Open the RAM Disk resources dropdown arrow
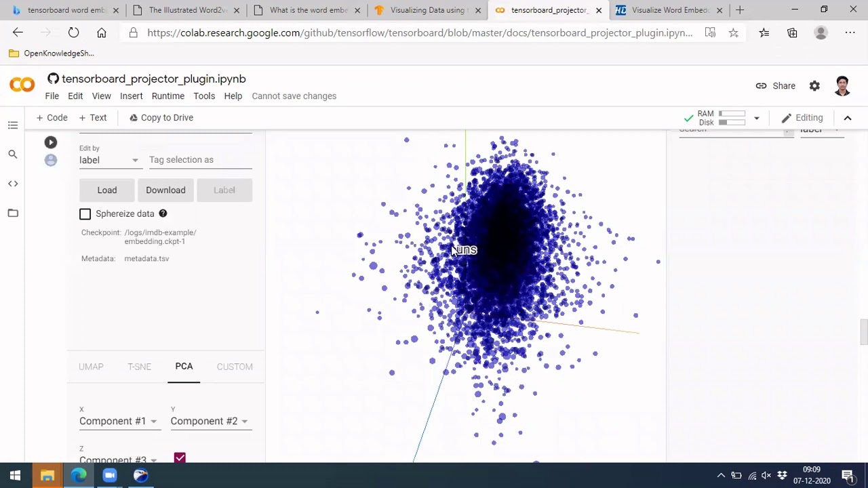Viewport: 868px width, 488px height. click(x=756, y=118)
